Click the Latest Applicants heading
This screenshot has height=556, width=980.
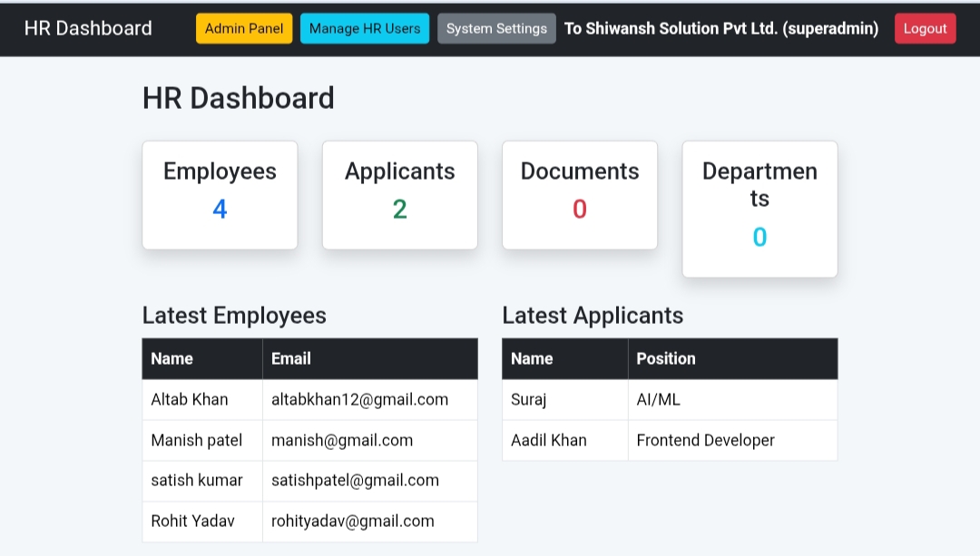pyautogui.click(x=593, y=316)
